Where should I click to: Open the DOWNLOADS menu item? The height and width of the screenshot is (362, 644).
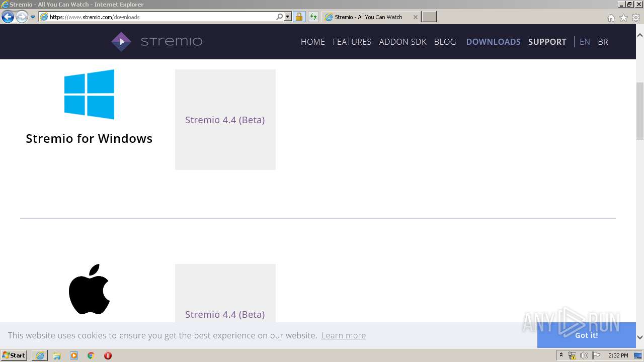click(493, 42)
